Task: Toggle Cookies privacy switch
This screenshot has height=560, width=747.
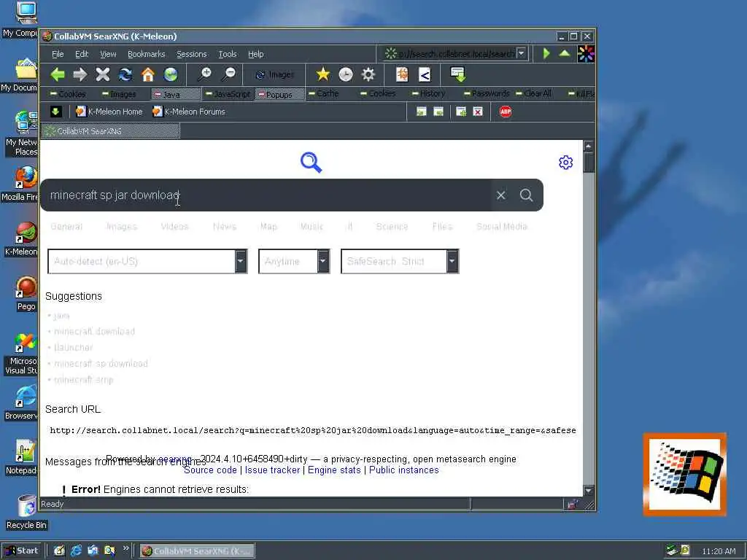Action: coord(68,94)
